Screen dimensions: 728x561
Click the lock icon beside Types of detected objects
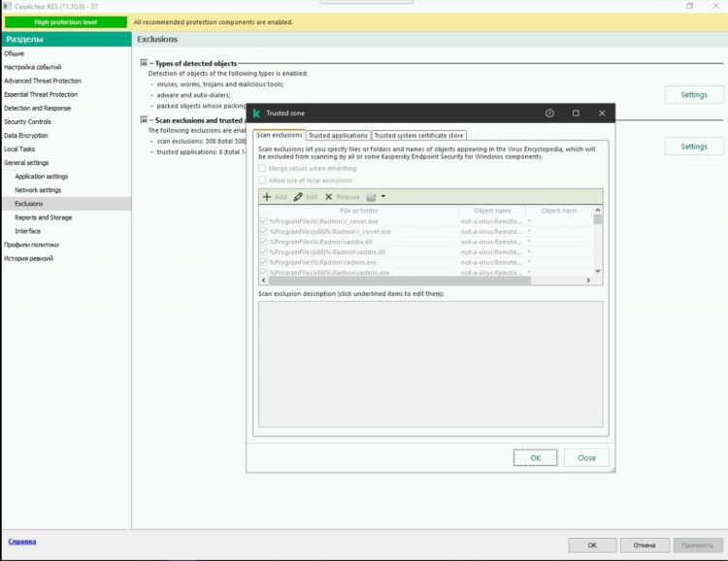click(x=144, y=63)
